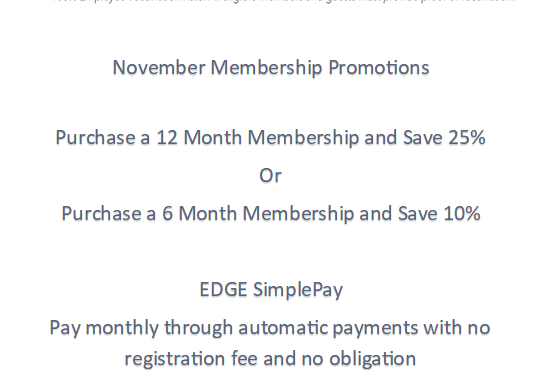Click the number 6 in the second offer
Viewport: 541px width, 375px height.
pos(167,213)
